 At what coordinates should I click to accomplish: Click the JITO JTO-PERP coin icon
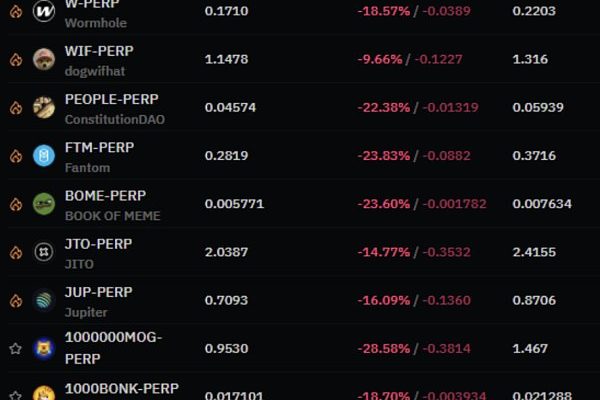tap(44, 252)
